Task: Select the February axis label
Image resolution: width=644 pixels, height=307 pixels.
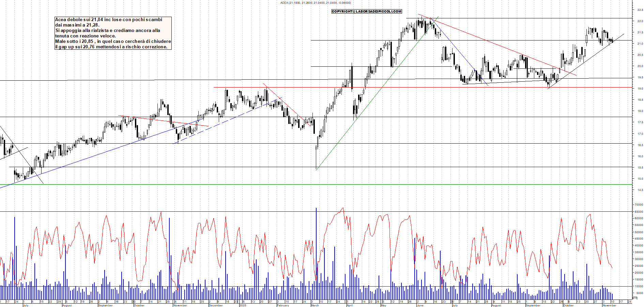Action: point(283,306)
